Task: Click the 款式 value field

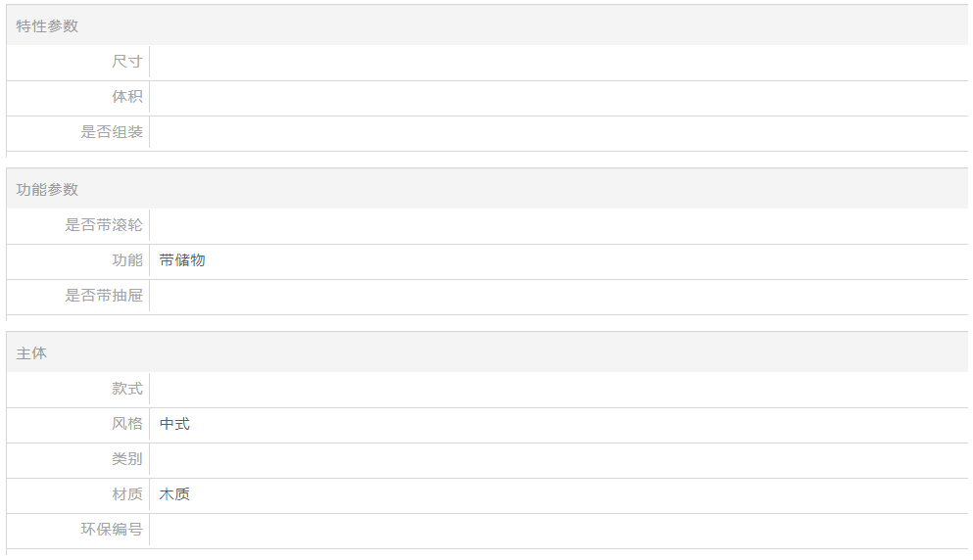Action: pyautogui.click(x=559, y=390)
